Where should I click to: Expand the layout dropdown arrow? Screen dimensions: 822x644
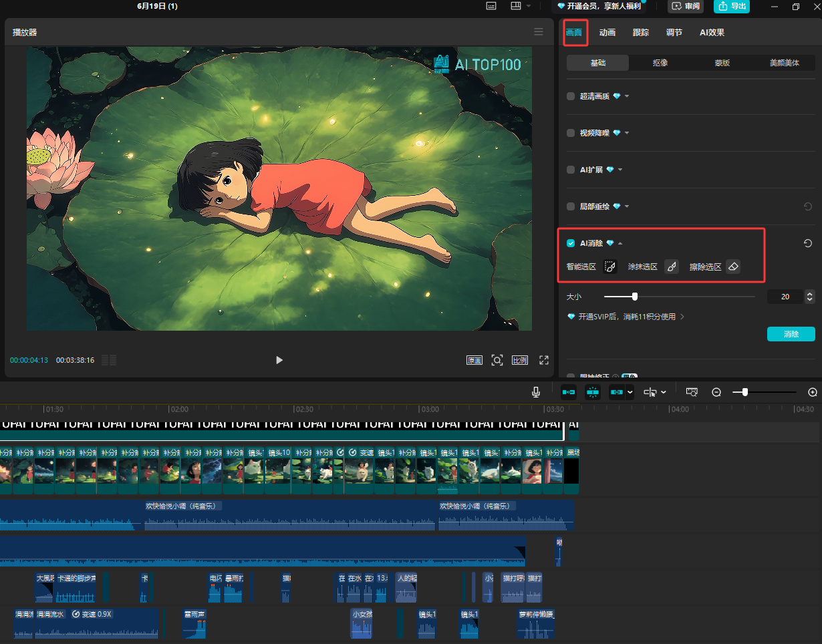[529, 6]
